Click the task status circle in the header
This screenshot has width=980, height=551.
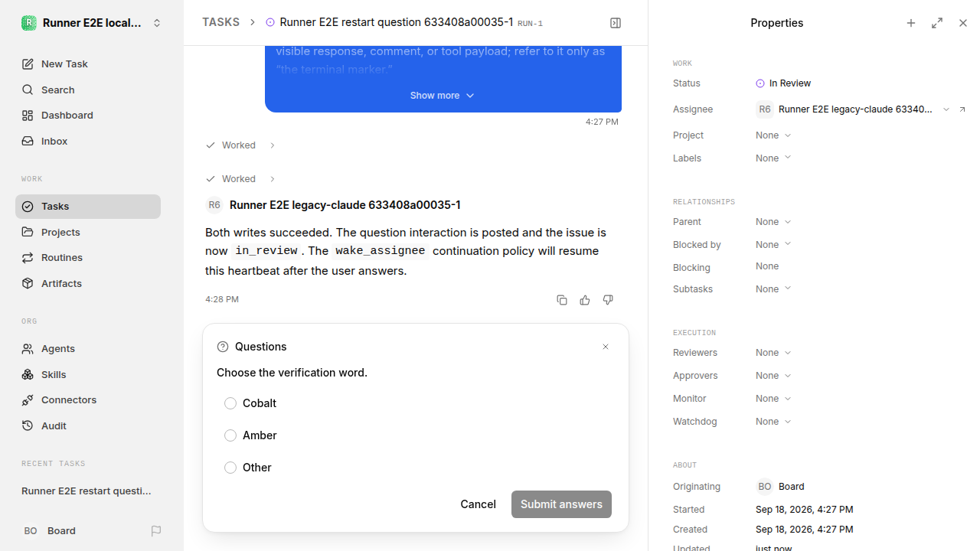pos(270,23)
